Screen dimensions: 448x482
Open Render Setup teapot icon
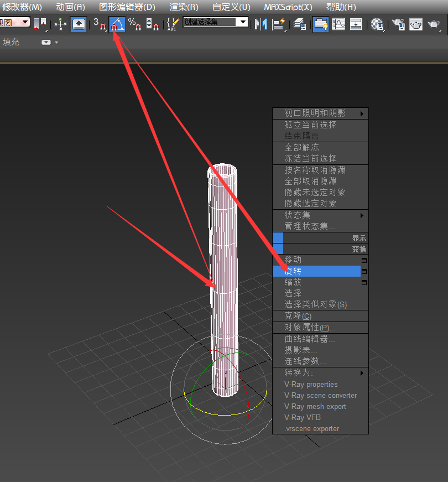(x=398, y=24)
